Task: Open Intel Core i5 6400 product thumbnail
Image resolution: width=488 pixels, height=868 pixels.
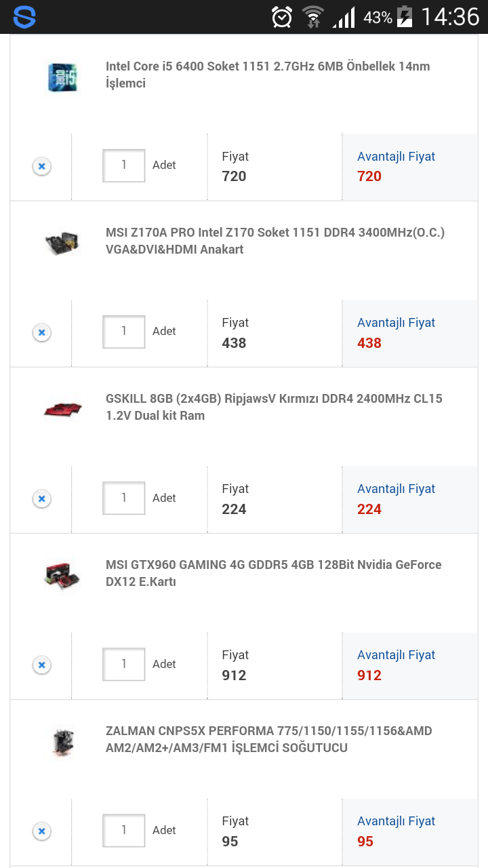Action: point(62,77)
